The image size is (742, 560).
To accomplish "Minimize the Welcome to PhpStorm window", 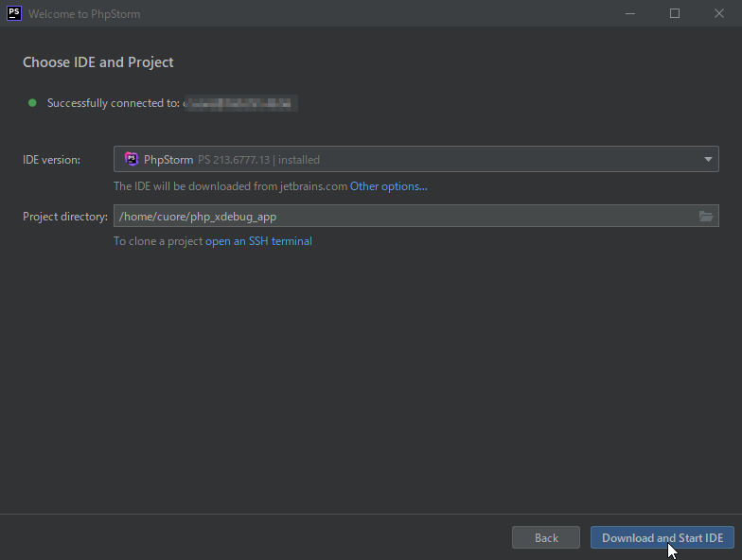I will pos(631,13).
